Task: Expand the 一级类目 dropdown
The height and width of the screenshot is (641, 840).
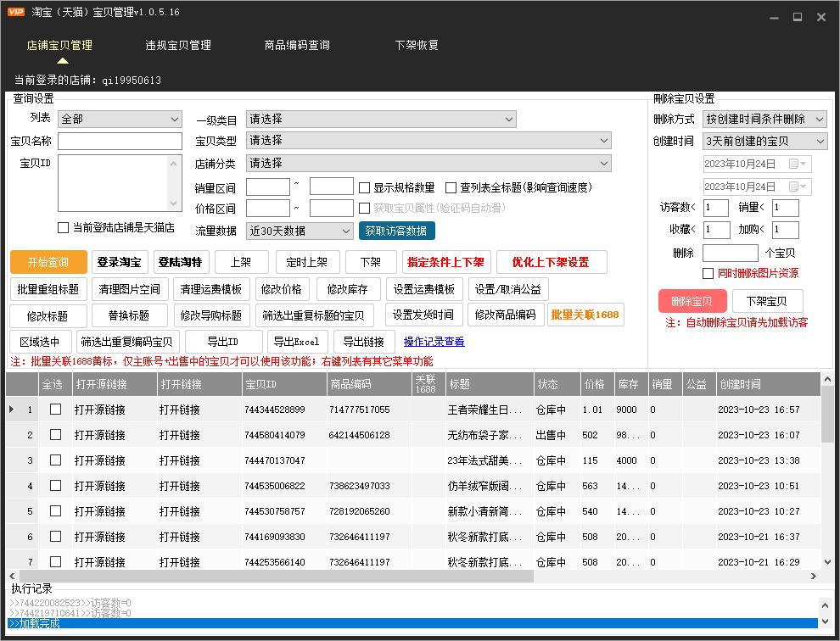Action: [381, 119]
